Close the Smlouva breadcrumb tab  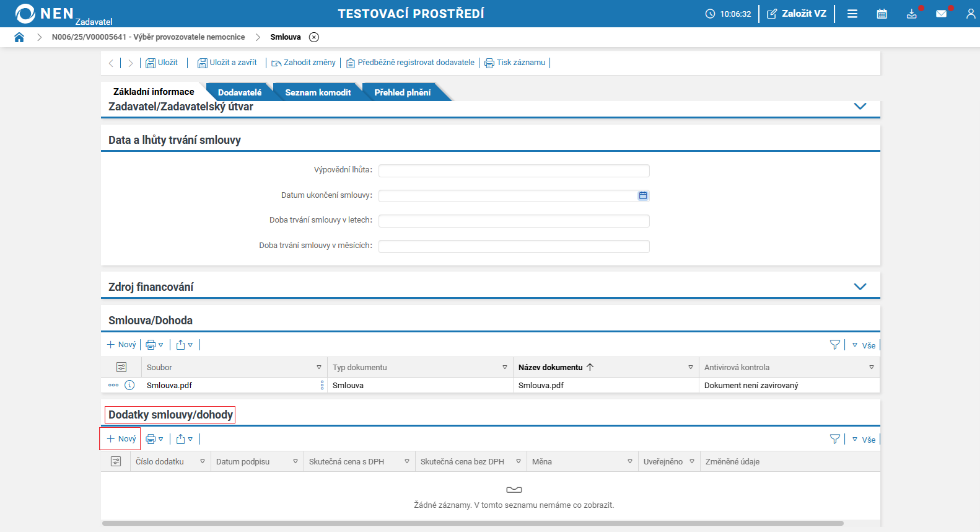(x=314, y=37)
